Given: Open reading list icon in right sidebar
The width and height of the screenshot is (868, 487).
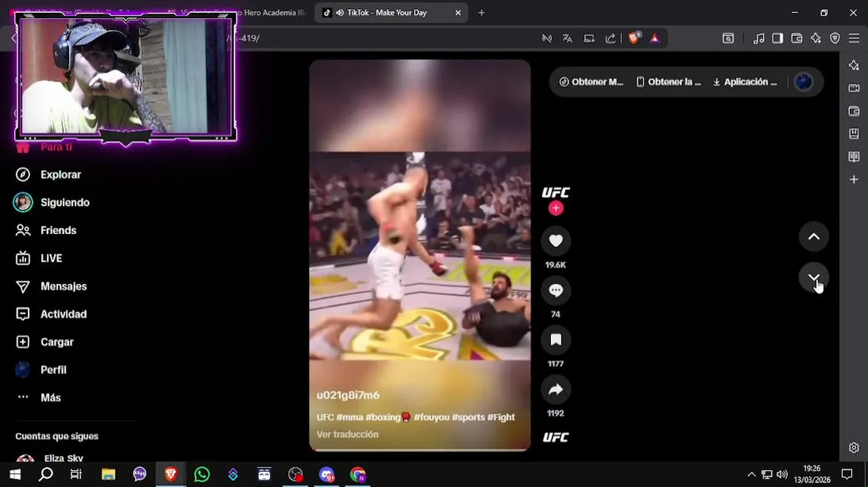Looking at the screenshot, I should point(854,157).
